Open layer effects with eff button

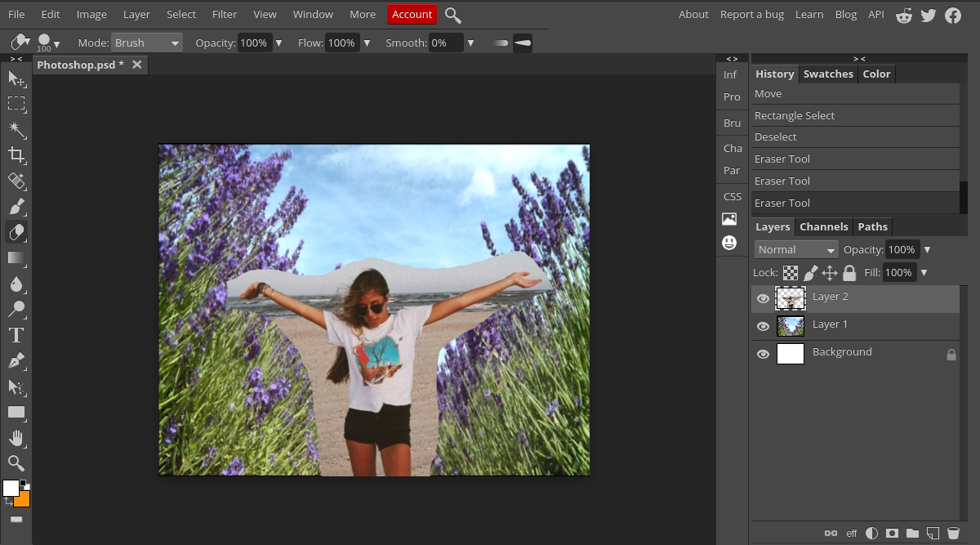[851, 534]
